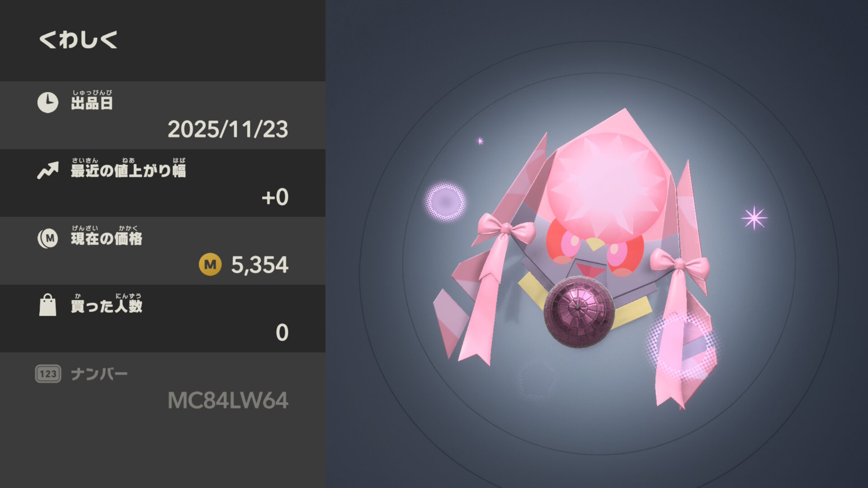Select the 出品日 row

[163, 115]
